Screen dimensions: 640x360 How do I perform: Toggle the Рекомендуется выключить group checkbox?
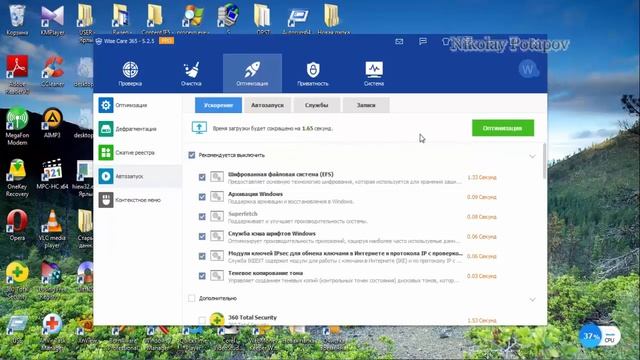[191, 155]
